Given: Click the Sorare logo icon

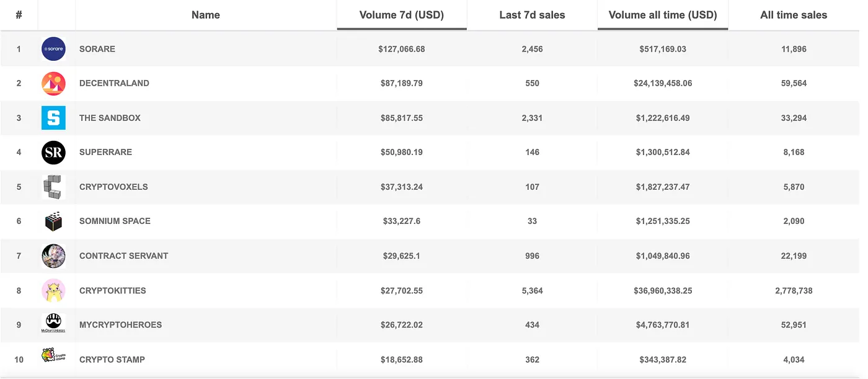Looking at the screenshot, I should pyautogui.click(x=53, y=49).
